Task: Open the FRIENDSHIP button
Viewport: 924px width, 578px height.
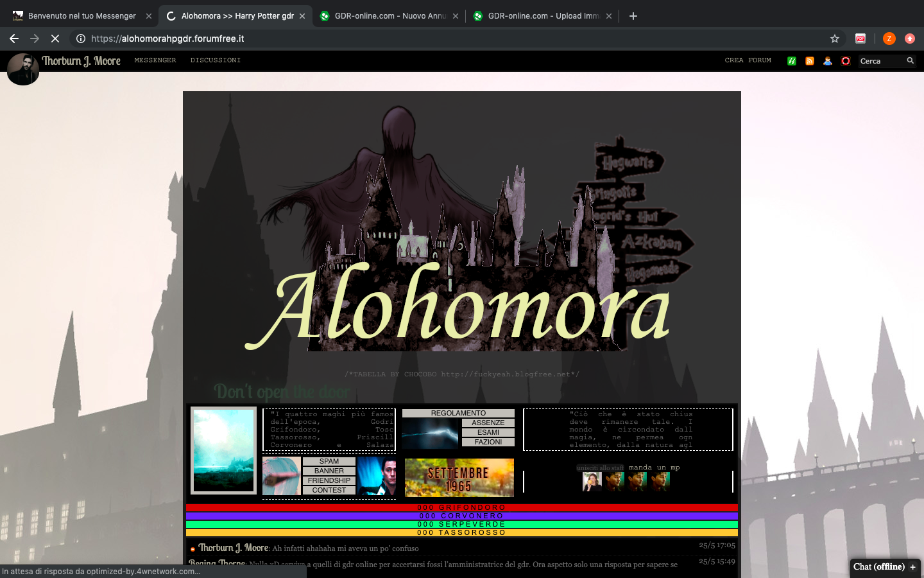Action: [329, 480]
